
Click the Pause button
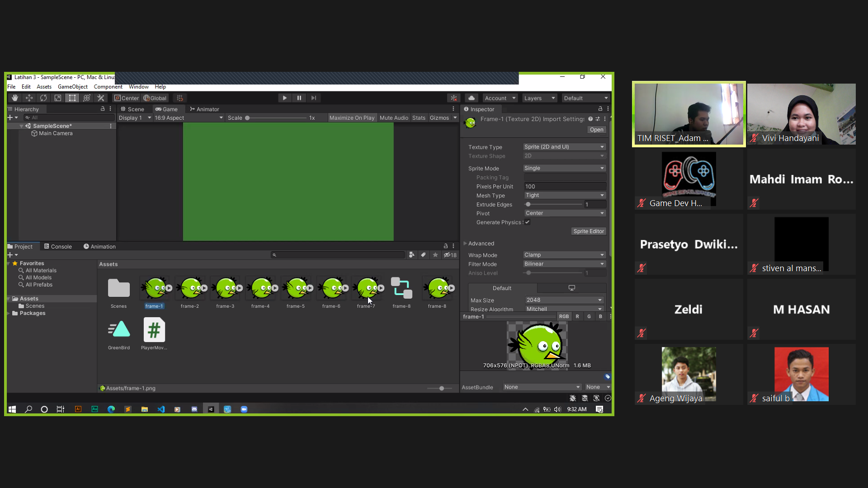(299, 98)
